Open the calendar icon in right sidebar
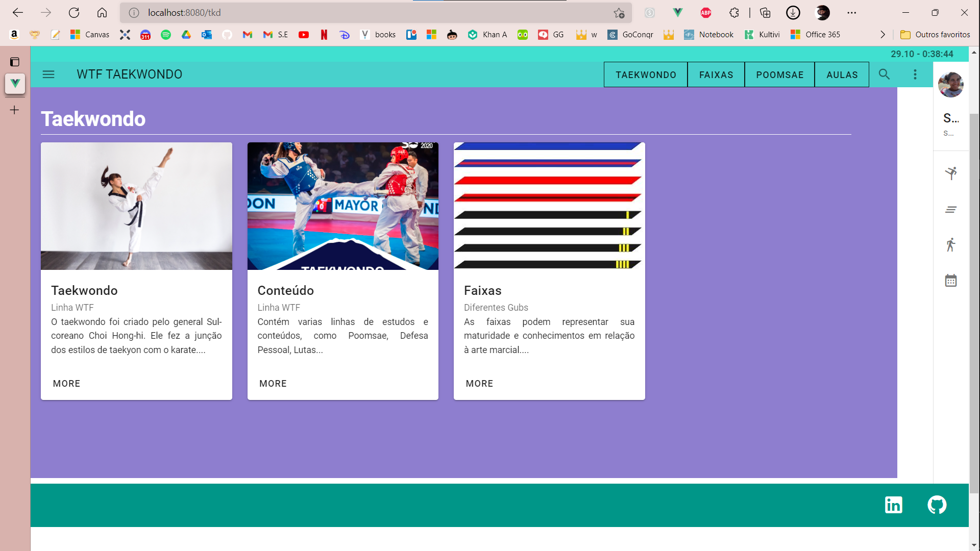The width and height of the screenshot is (980, 551). pos(951,280)
